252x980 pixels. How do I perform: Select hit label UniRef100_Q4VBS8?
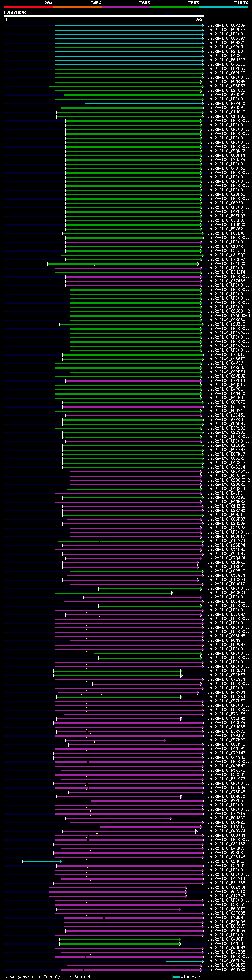(x=226, y=212)
